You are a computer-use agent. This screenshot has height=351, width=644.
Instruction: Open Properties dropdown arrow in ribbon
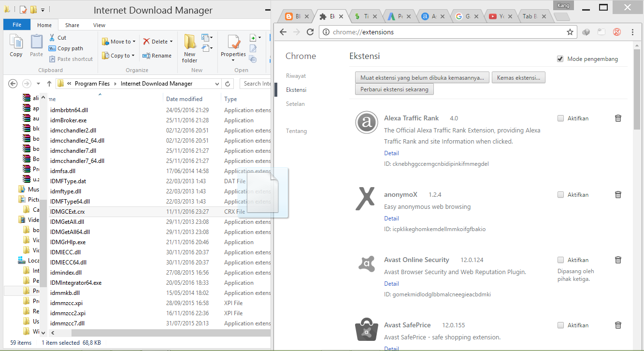pos(234,61)
